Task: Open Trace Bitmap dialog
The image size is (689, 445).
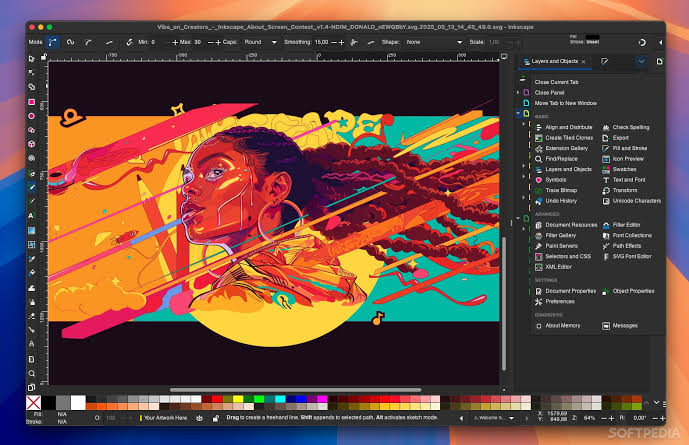Action: (x=556, y=191)
